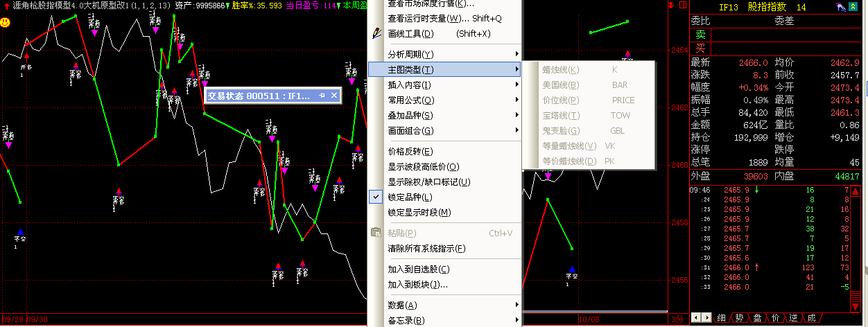The height and width of the screenshot is (327, 868).
Task: Switch to the 成 tab
Action: 811,318
